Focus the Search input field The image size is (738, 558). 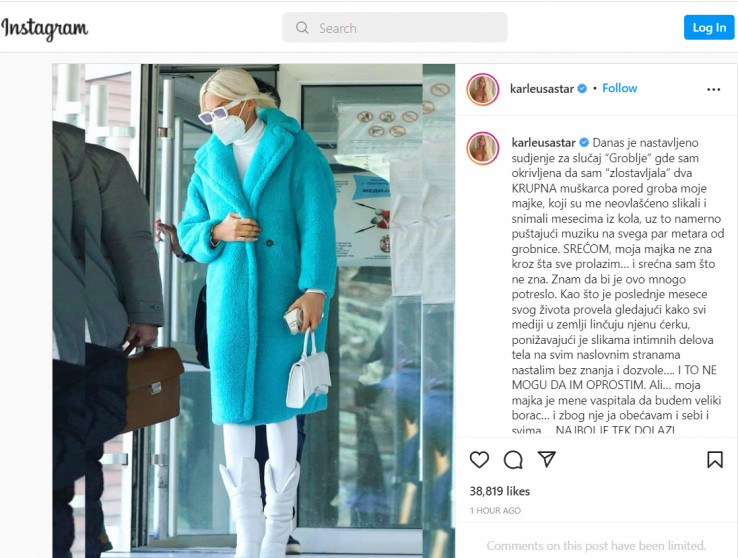pos(394,28)
